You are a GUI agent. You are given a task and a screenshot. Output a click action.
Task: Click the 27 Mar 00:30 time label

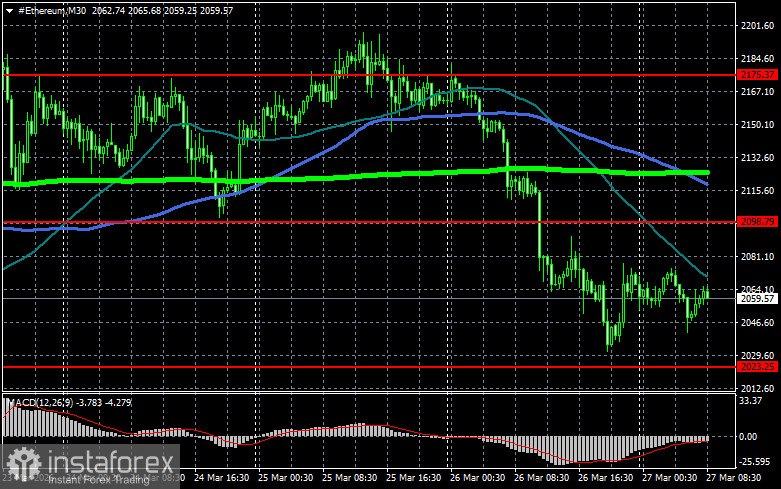pos(669,478)
